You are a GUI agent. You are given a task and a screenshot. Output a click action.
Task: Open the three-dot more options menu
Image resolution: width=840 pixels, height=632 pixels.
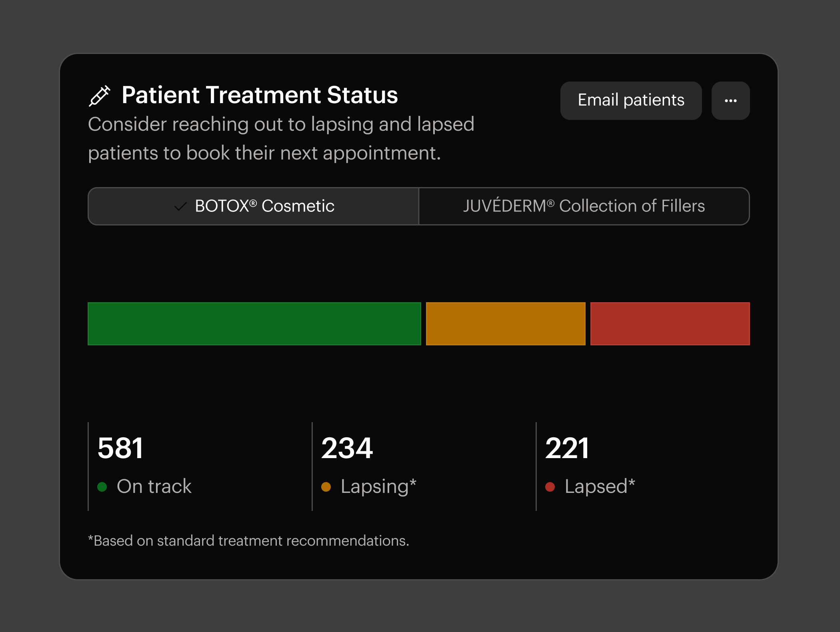click(730, 100)
